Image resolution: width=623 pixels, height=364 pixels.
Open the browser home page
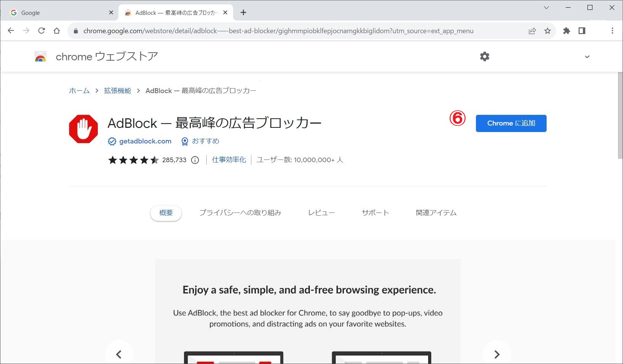(57, 31)
